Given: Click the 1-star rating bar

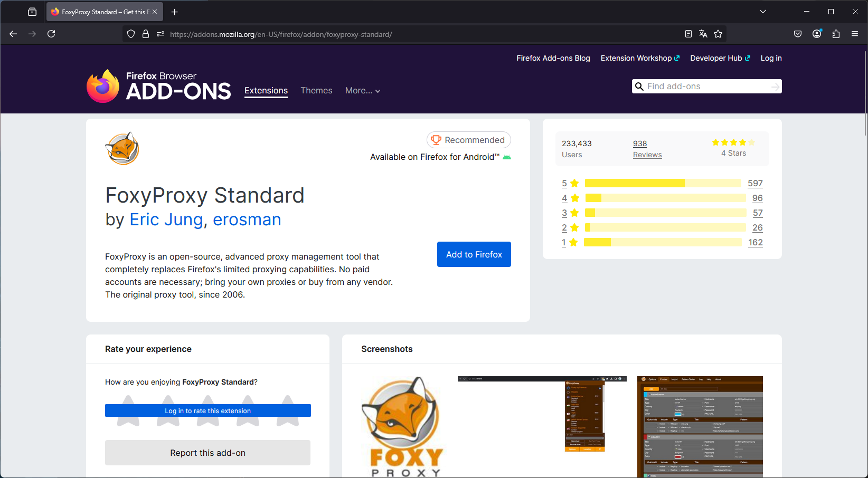Looking at the screenshot, I should [663, 242].
